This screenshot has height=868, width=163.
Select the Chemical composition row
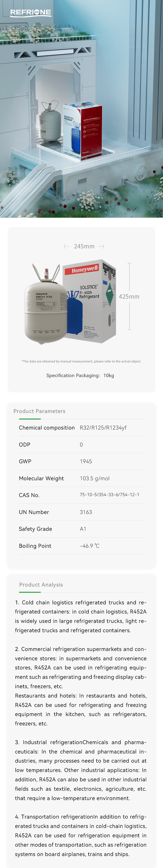click(x=81, y=428)
